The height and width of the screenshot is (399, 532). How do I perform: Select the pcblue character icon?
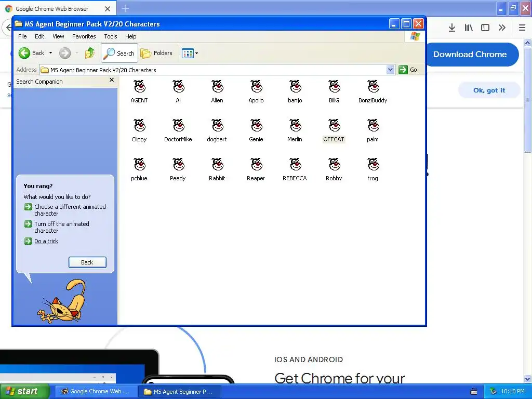139,165
